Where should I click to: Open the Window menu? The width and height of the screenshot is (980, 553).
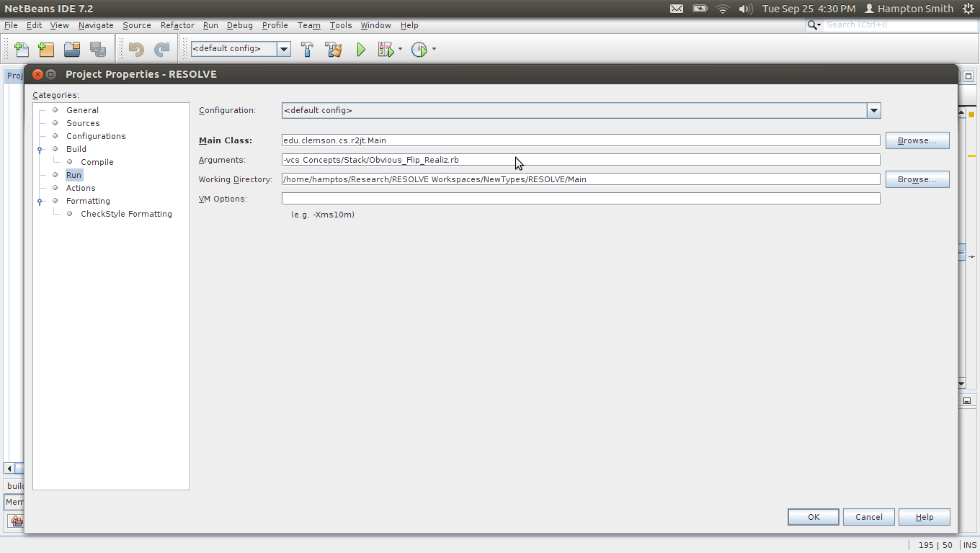[375, 25]
